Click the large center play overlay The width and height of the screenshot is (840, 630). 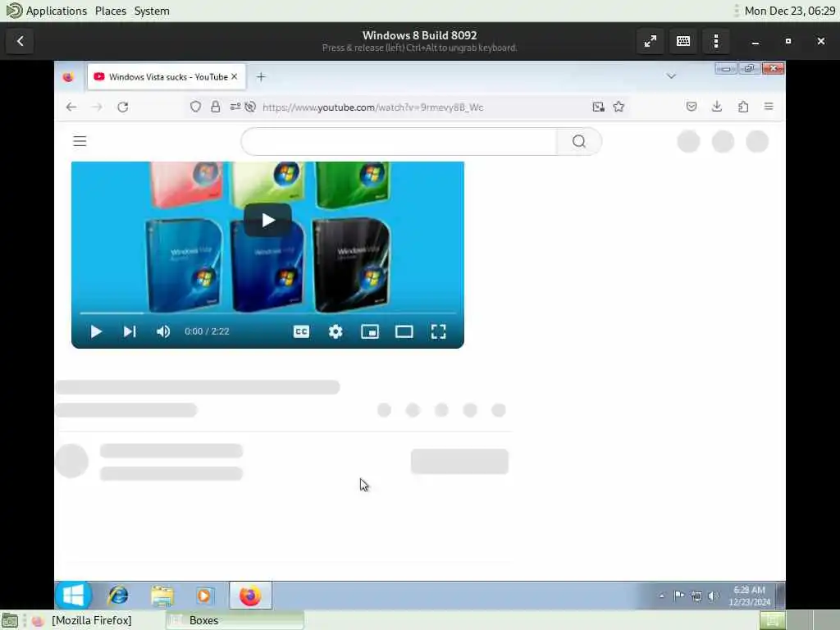coord(268,220)
